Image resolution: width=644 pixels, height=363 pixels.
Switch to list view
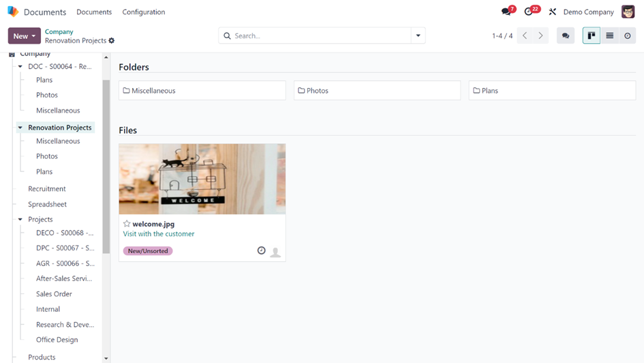tap(609, 35)
